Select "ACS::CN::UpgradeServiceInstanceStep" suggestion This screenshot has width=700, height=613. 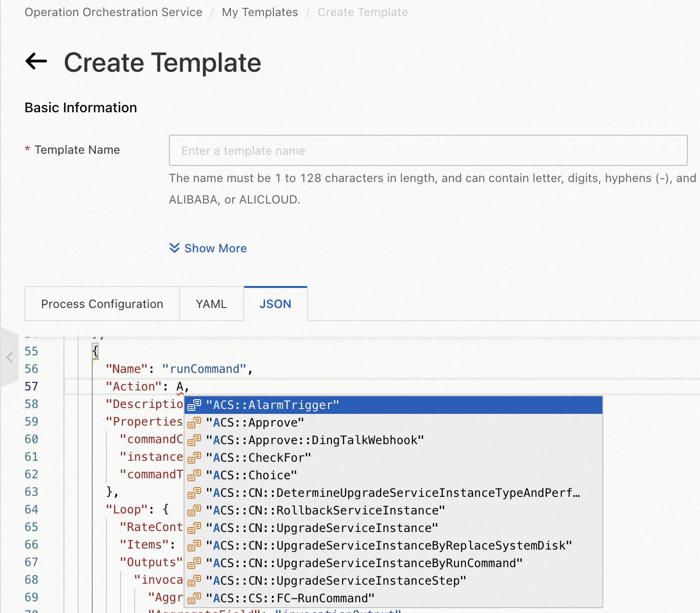[x=393, y=581]
